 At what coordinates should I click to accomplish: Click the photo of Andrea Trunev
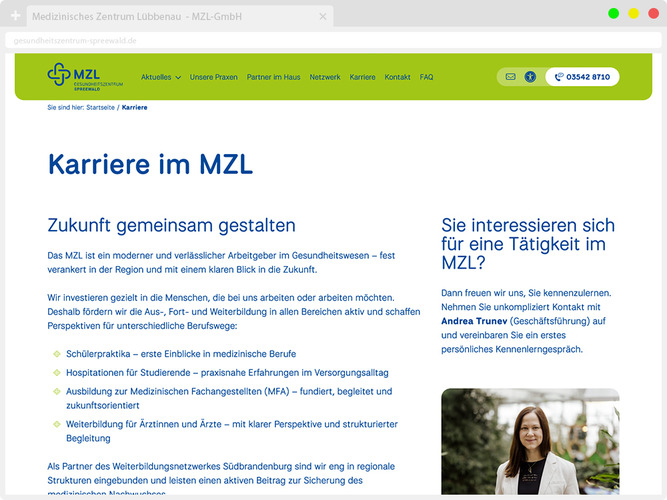pos(530,441)
